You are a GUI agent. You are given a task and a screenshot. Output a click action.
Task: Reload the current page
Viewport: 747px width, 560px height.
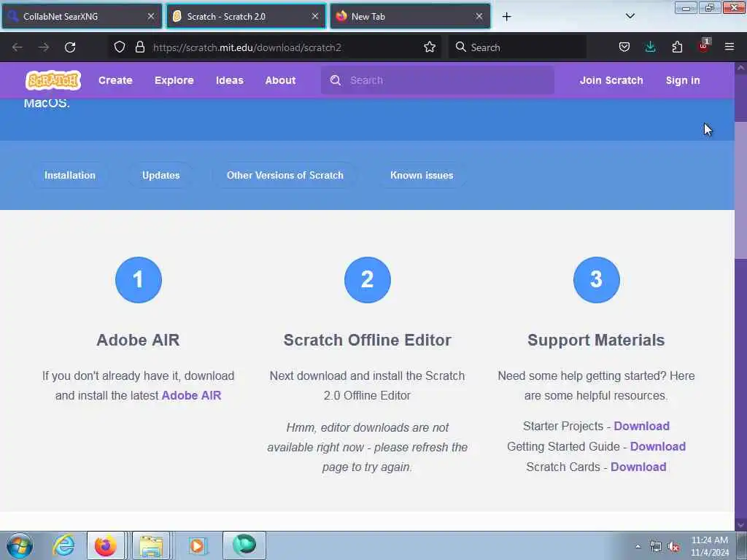70,47
